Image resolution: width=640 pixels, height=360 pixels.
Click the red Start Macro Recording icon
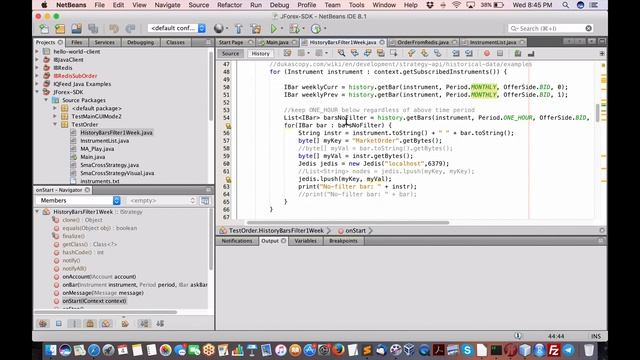point(487,53)
